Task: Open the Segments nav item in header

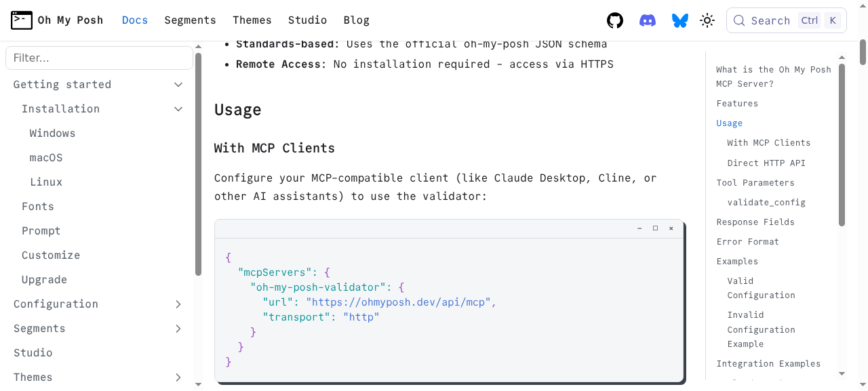Action: click(190, 20)
